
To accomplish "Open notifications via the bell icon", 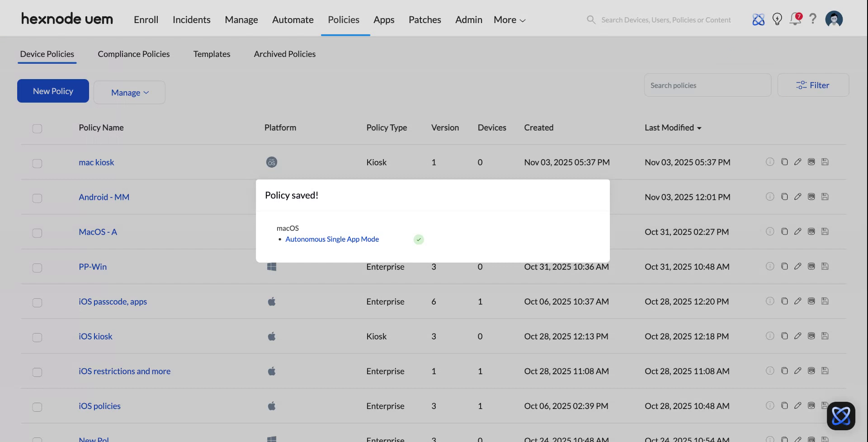I will pos(795,19).
